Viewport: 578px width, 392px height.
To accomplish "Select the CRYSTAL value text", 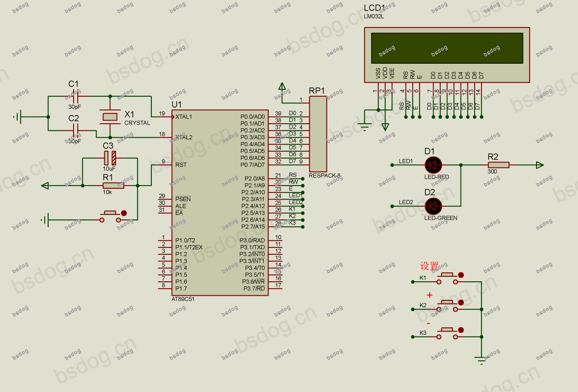I will tap(137, 123).
